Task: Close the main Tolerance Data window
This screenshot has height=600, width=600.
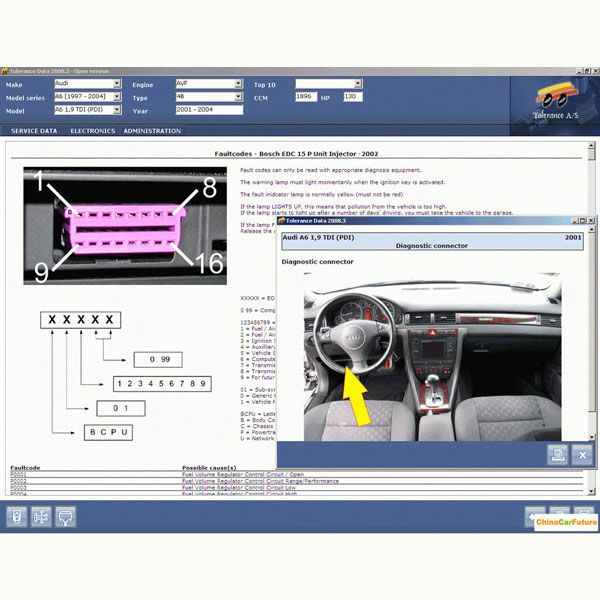Action: [x=595, y=71]
